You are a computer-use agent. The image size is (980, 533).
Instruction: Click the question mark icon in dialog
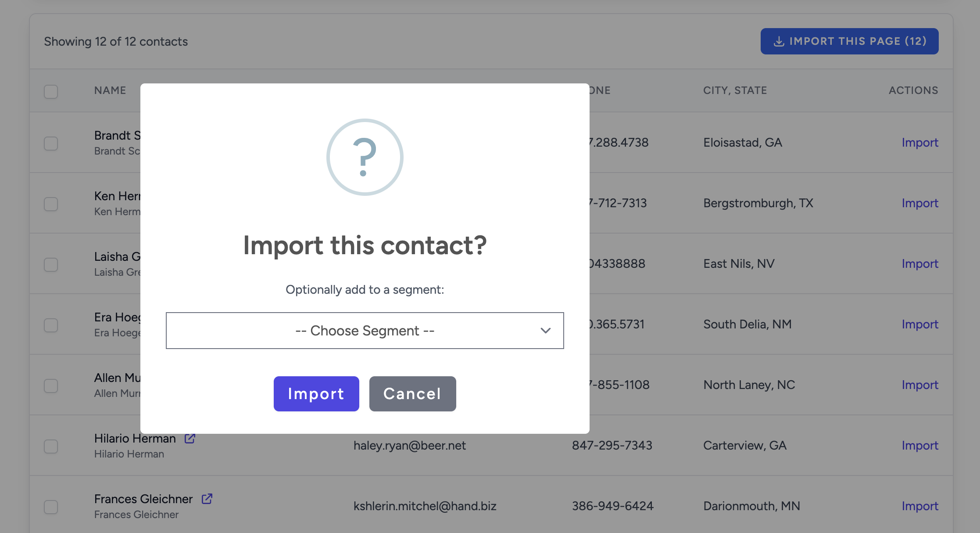pos(365,157)
